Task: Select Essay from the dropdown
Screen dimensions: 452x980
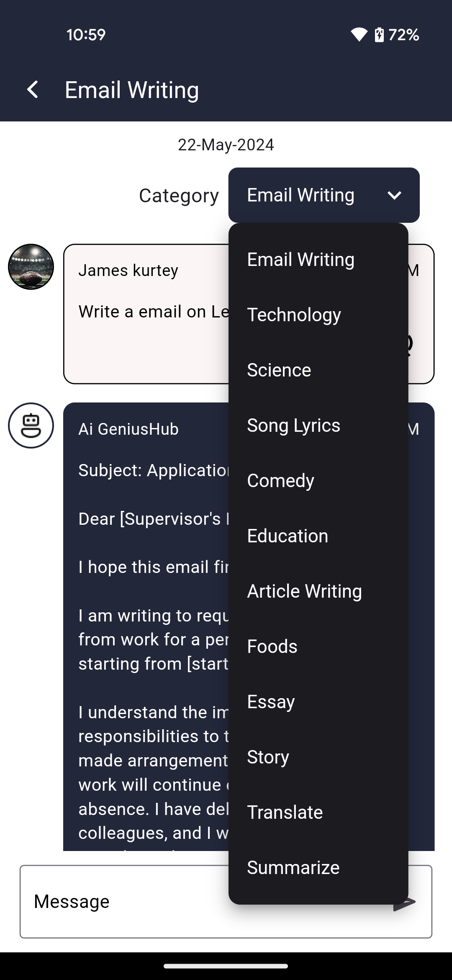Action: tap(271, 702)
